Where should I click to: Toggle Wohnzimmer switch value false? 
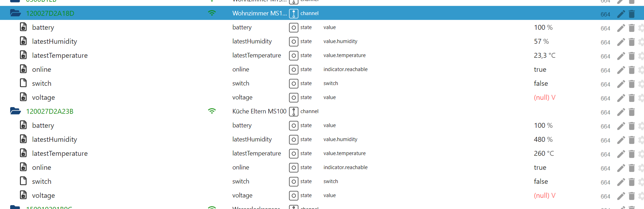tap(541, 83)
